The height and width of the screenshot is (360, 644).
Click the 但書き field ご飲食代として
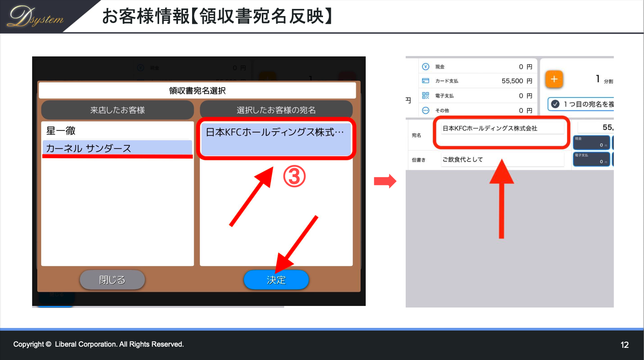click(x=503, y=159)
